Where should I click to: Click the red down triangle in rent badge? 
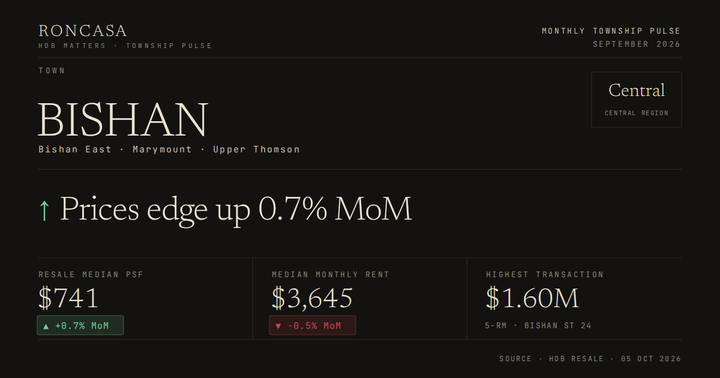click(278, 326)
